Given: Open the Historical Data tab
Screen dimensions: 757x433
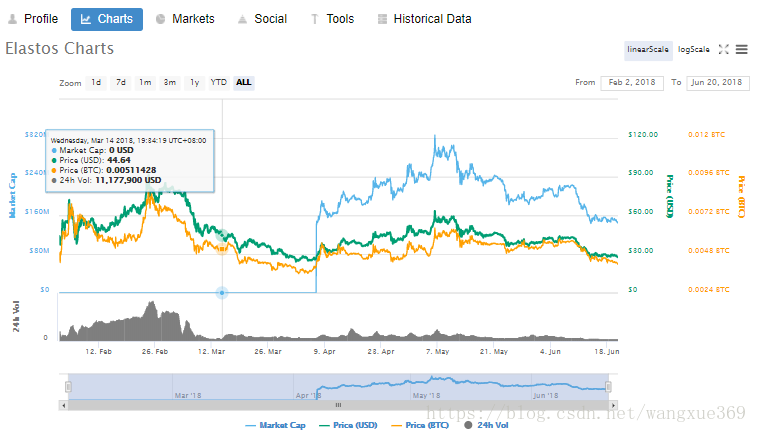Looking at the screenshot, I should 424,19.
